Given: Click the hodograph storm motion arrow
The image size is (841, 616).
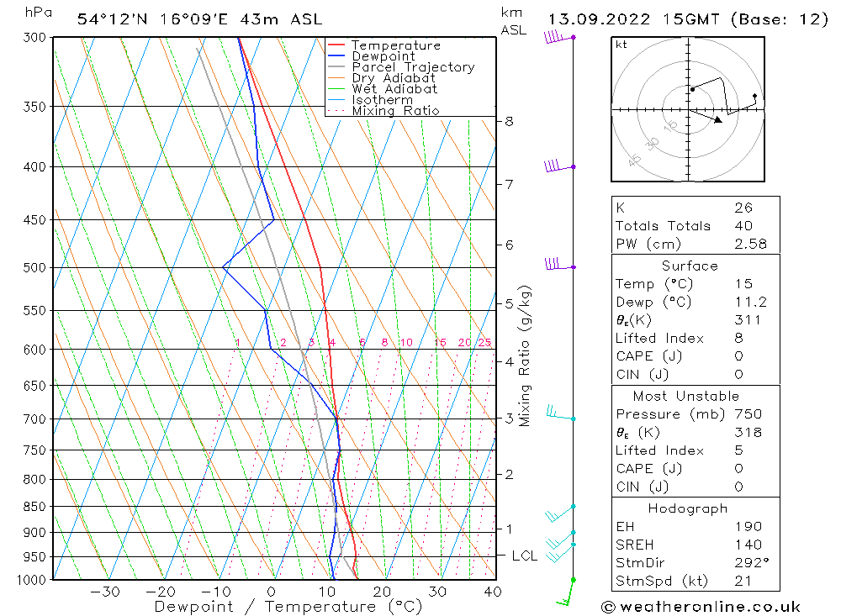Looking at the screenshot, I should tap(706, 116).
